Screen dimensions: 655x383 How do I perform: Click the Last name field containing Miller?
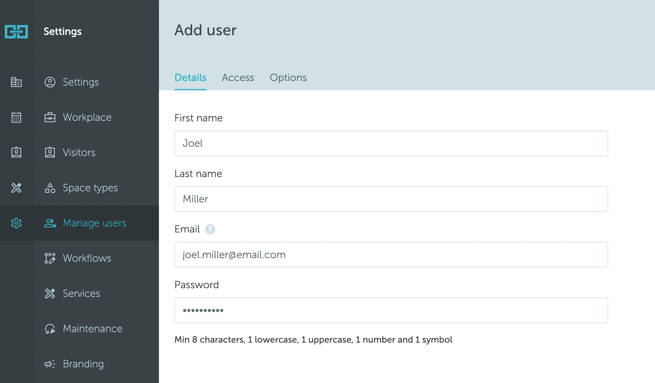click(391, 199)
